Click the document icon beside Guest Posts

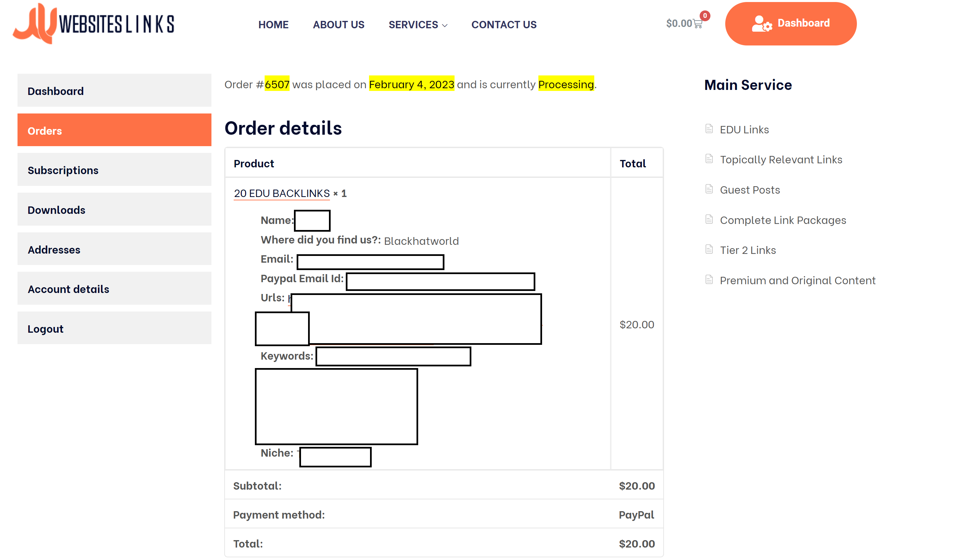tap(709, 189)
